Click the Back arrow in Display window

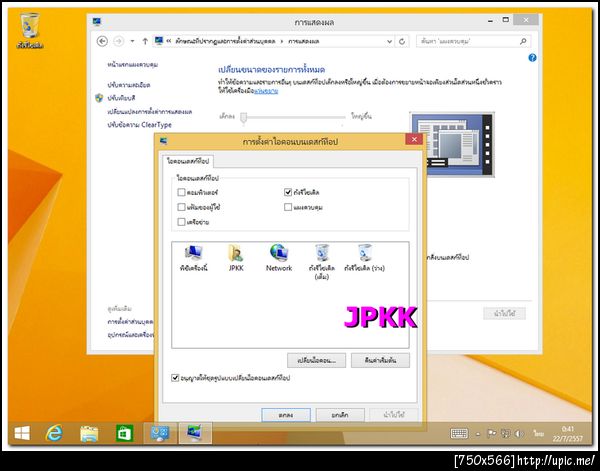[x=102, y=41]
